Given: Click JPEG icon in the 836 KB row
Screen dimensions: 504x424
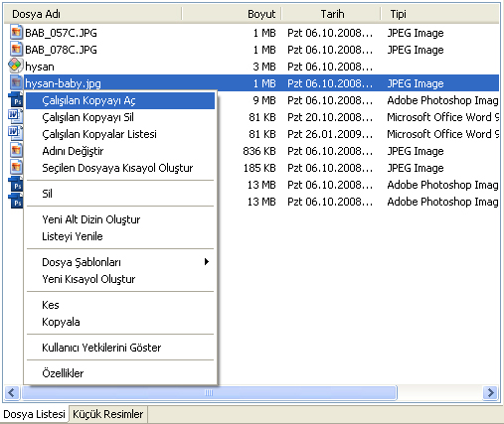Looking at the screenshot, I should (x=16, y=151).
